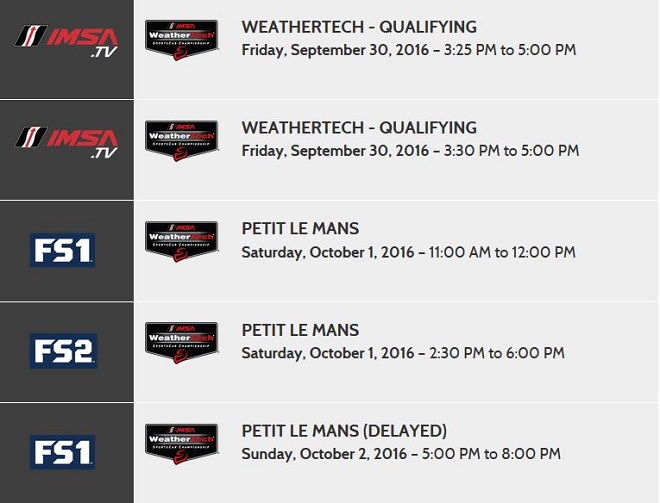The image size is (660, 503).
Task: Click the FS1 logo for Saturday 11:00 AM
Action: pos(62,249)
